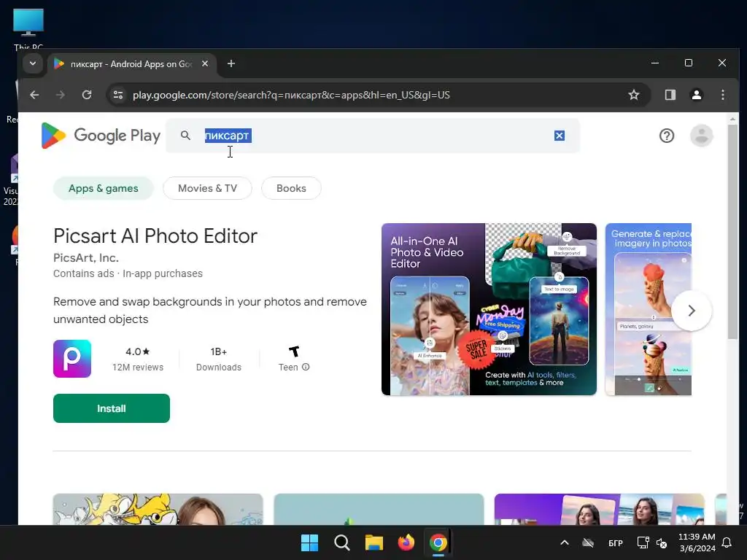Open the Chrome side panel icon
Image resolution: width=747 pixels, height=560 pixels.
point(670,95)
